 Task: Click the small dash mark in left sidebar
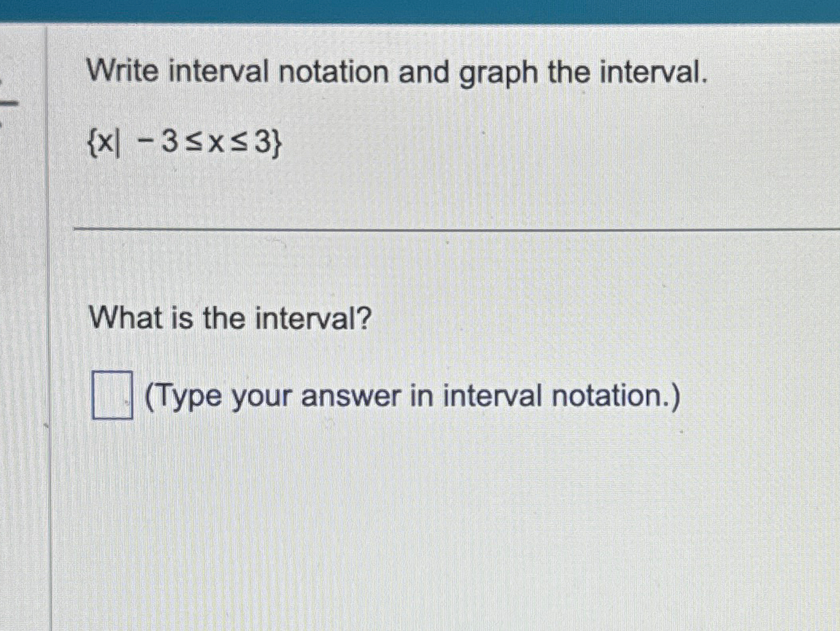(x=10, y=102)
